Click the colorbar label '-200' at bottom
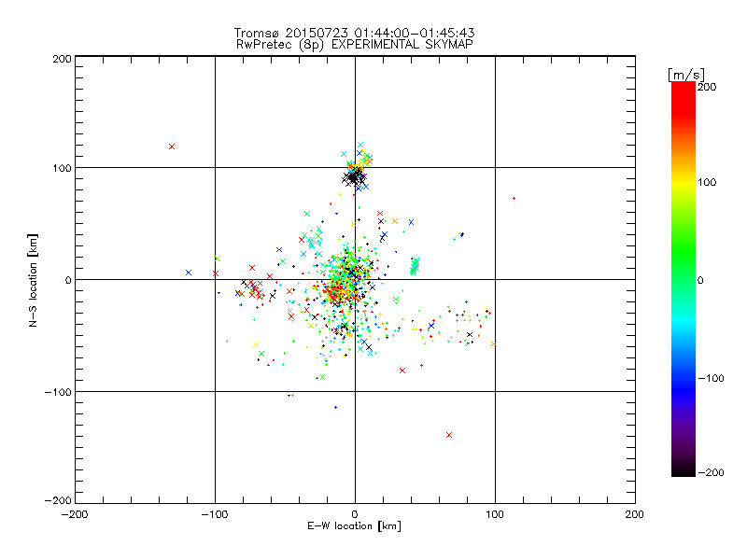Image resolution: width=747 pixels, height=560 pixels. pyautogui.click(x=711, y=472)
